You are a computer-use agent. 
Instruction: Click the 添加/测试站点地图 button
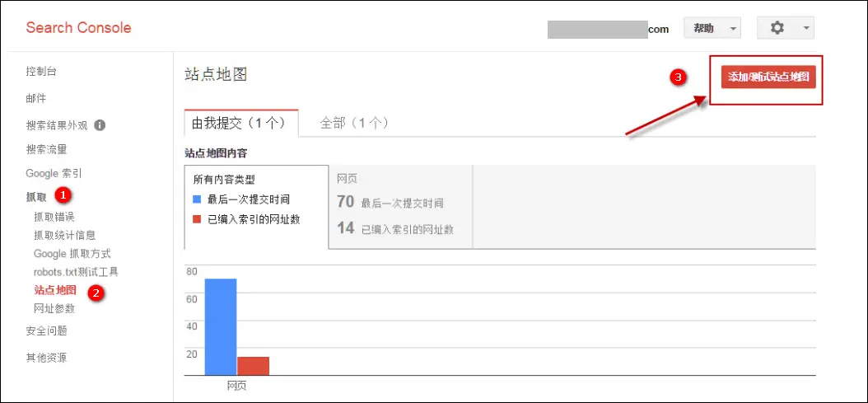coord(768,77)
